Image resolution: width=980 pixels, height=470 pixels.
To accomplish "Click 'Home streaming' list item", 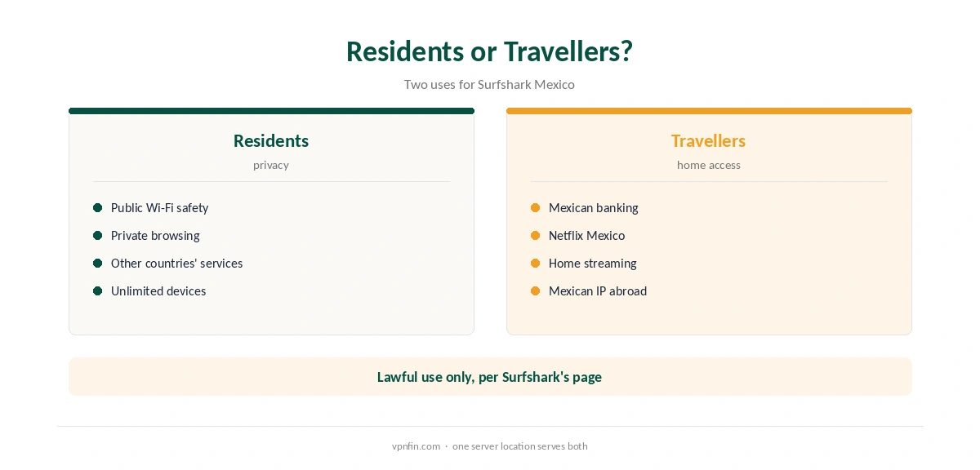I will coord(592,264).
